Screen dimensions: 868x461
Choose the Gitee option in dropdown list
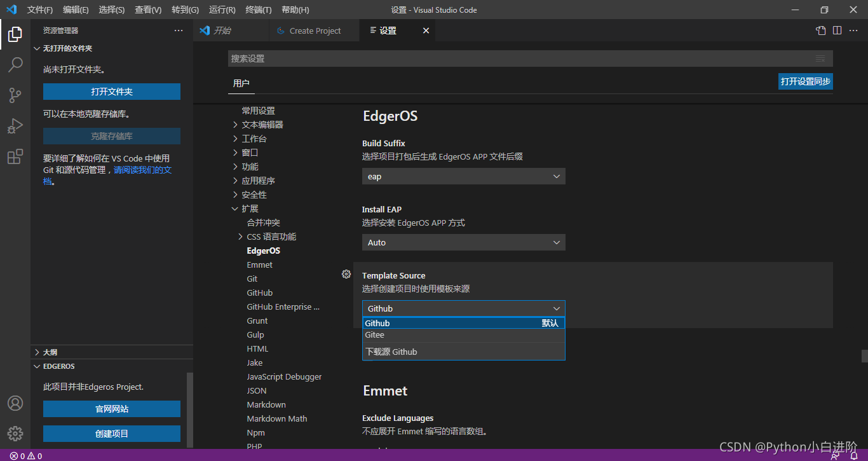pos(464,335)
